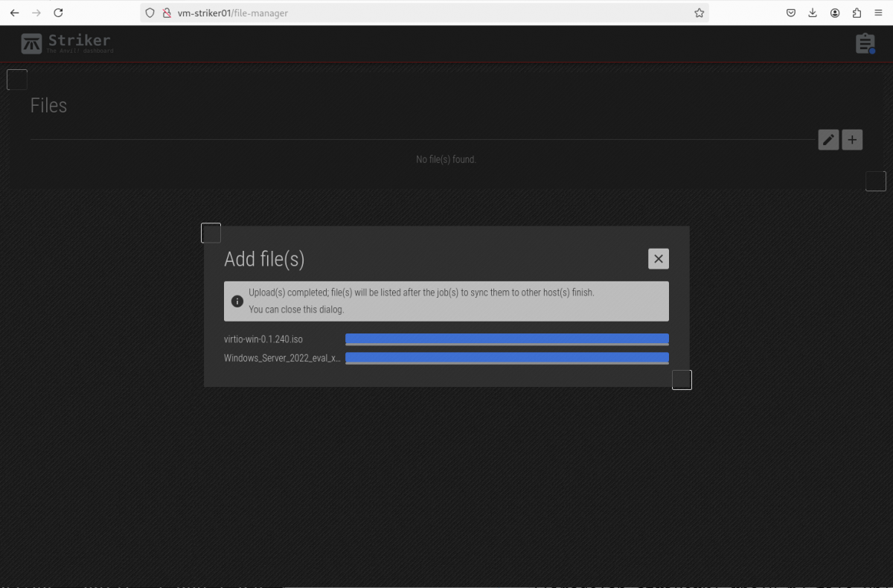Click the virtio-win-0.1.240.iso progress bar
This screenshot has width=893, height=588.
507,339
